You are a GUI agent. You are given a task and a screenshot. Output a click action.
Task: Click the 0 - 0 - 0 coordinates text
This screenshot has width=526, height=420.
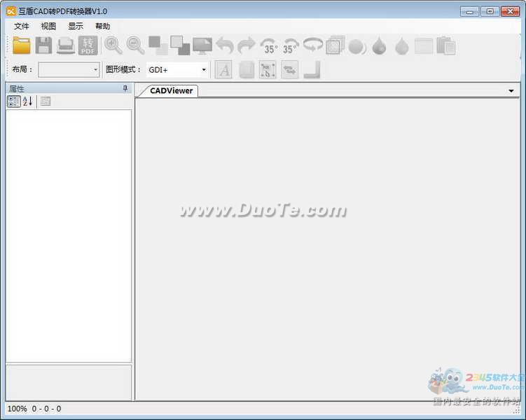coord(47,409)
